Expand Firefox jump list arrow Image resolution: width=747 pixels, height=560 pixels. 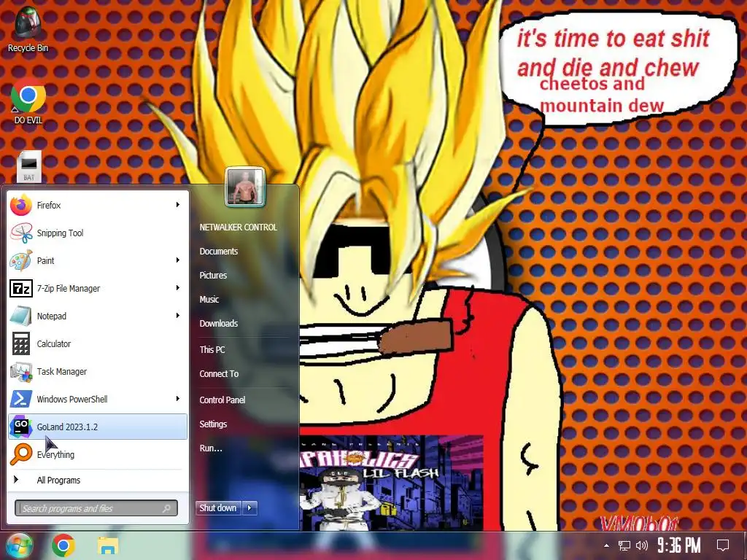[x=178, y=205]
